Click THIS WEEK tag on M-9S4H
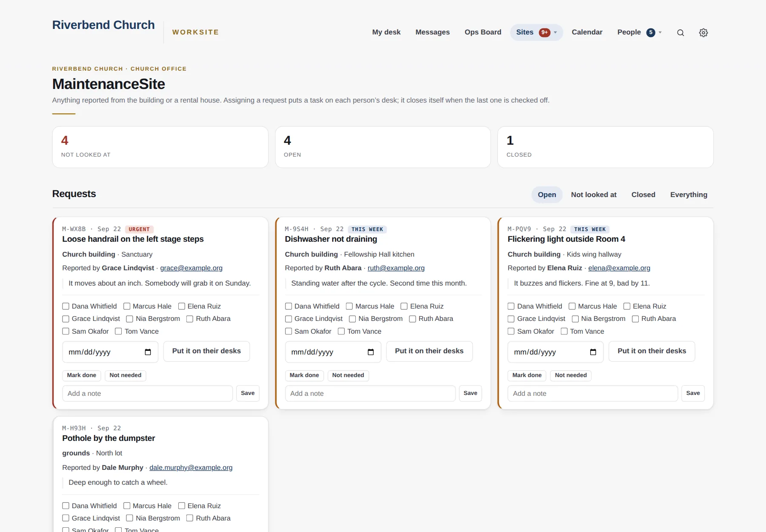 coord(367,229)
